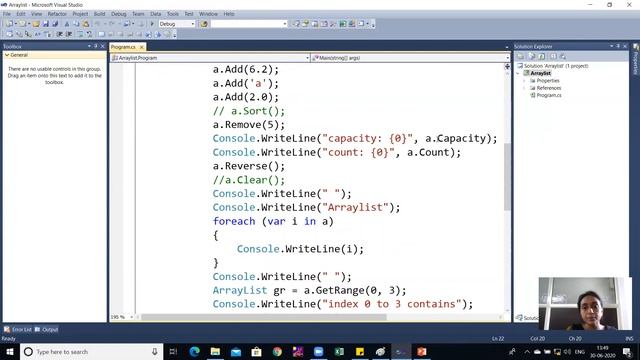This screenshot has width=640, height=360.
Task: Open the File menu
Action: click(x=7, y=14)
